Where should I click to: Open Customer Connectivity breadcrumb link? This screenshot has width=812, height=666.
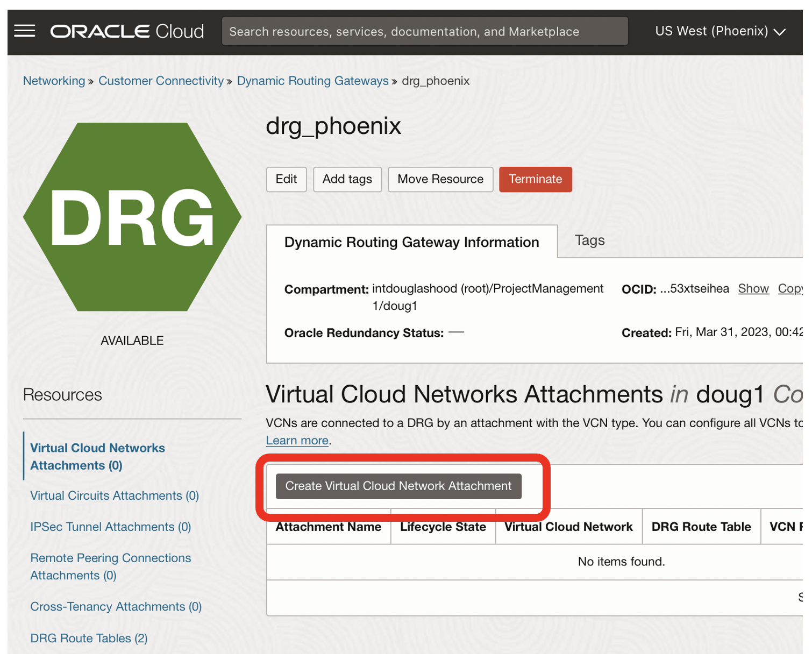pyautogui.click(x=161, y=81)
